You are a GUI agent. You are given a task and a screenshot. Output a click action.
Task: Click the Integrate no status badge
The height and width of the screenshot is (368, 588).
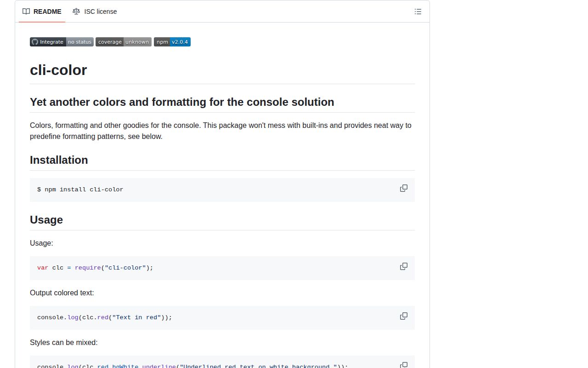(x=62, y=42)
